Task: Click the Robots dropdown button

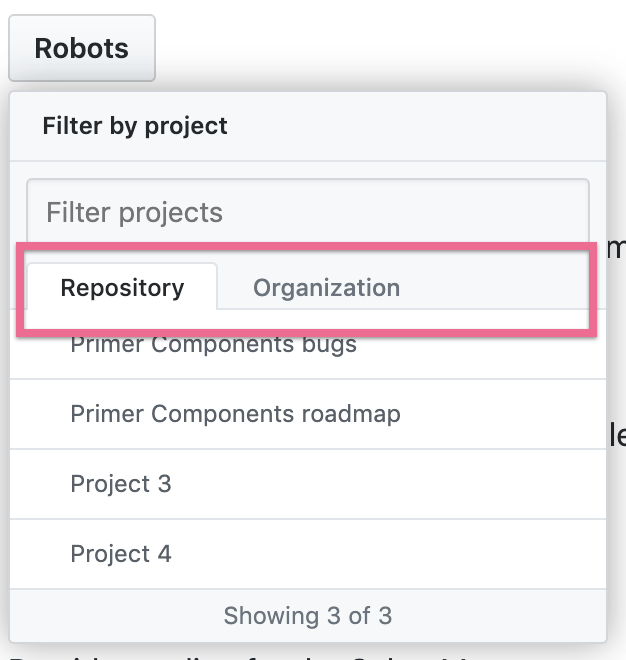Action: (82, 48)
